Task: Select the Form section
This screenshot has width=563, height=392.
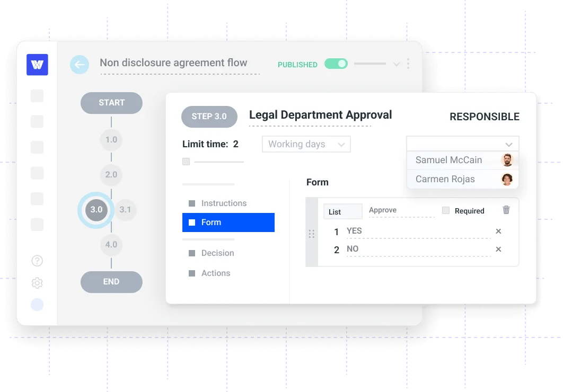Action: coord(228,222)
